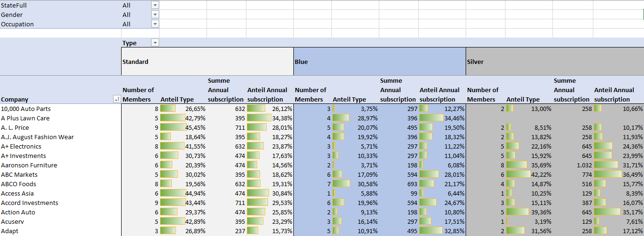The width and height of the screenshot is (644, 236).
Task: Select the Gender filter label cell
Action: [61, 15]
